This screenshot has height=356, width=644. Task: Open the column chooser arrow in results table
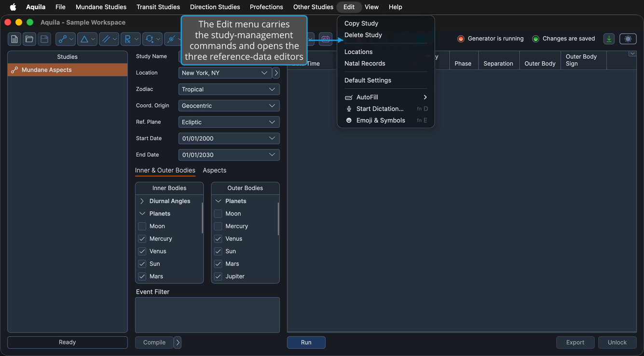pos(632,54)
